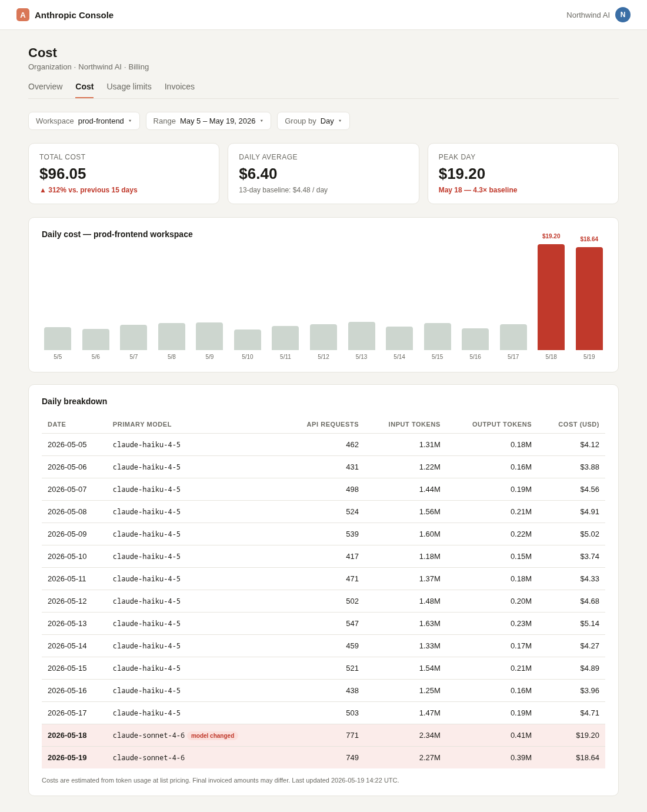Click the cost estimate footnote text
The width and height of the screenshot is (647, 812).
[x=220, y=780]
